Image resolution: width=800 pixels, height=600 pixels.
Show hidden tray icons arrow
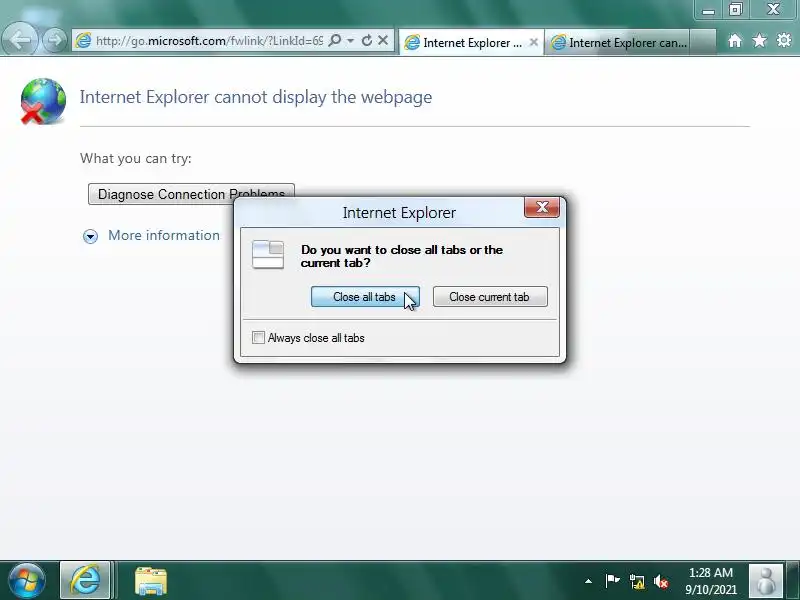point(588,581)
